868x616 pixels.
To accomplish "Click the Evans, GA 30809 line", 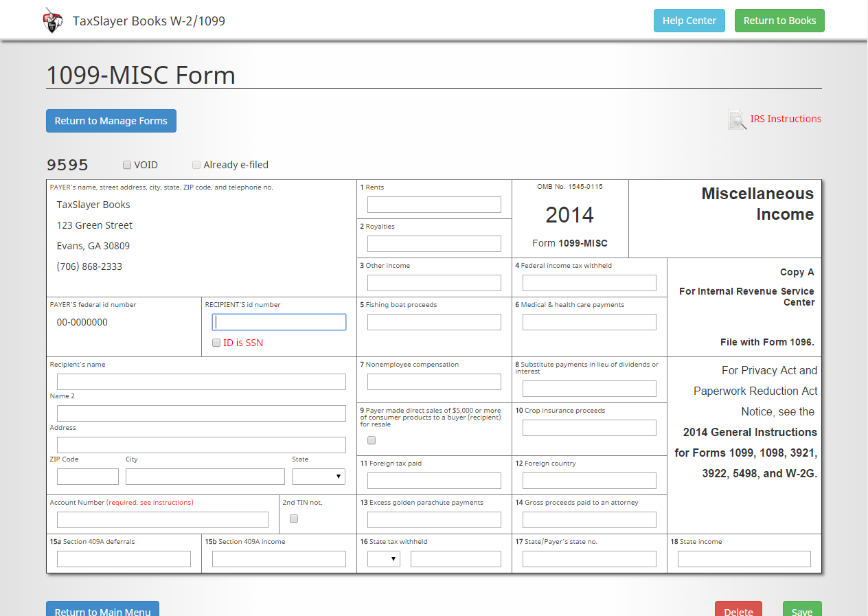I will (x=93, y=246).
